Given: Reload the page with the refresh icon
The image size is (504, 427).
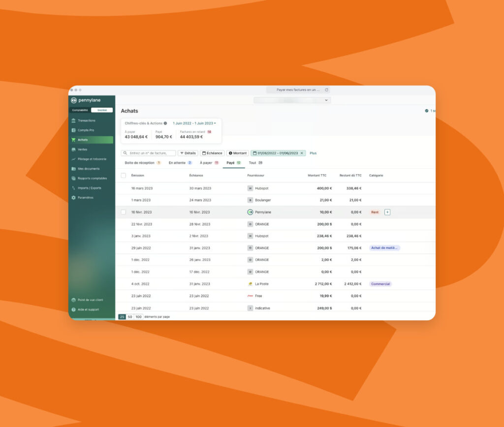Looking at the screenshot, I should click(x=326, y=90).
